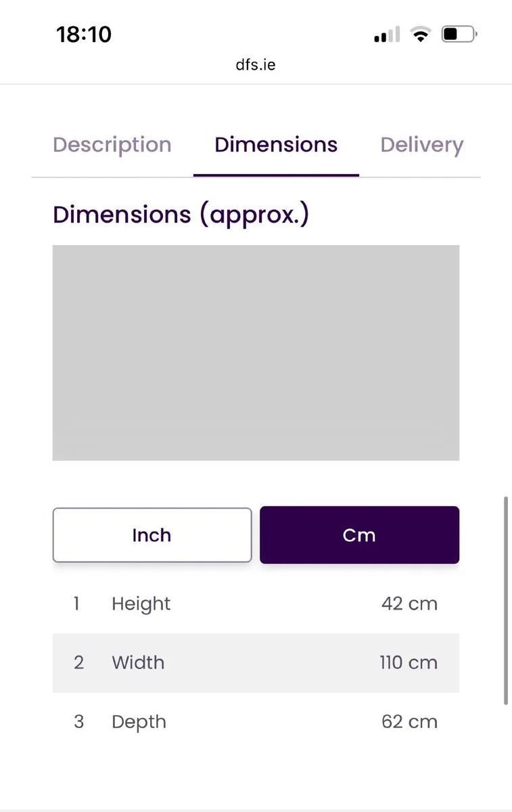Open the Delivery tab
Viewport: 512px width, 812px height.
[421, 145]
